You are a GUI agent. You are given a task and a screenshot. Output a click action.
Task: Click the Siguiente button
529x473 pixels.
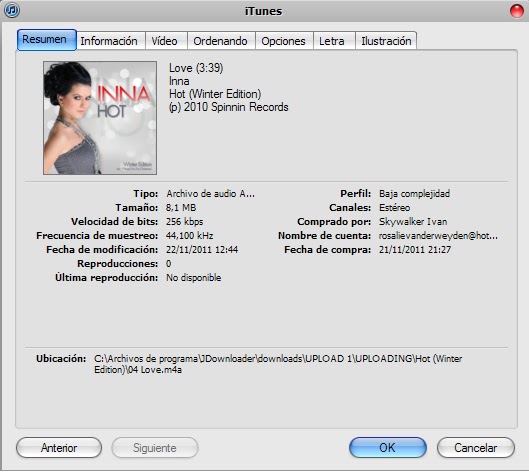click(155, 448)
